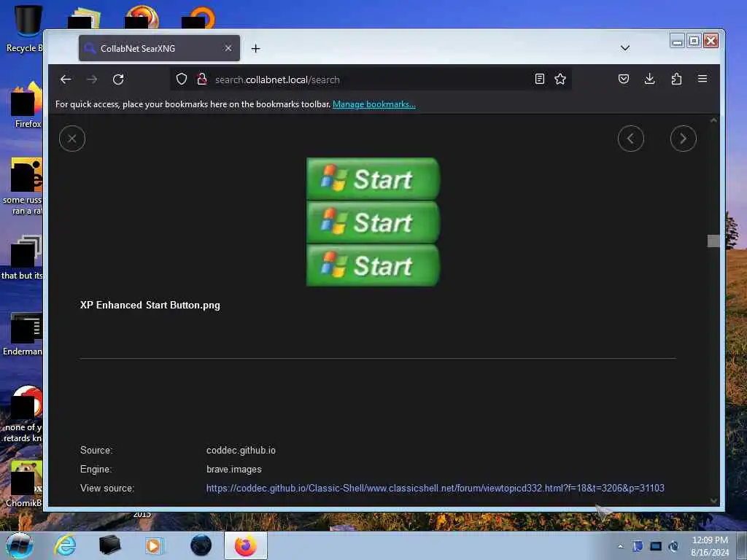Minimize the Firefox window
The image size is (747, 560).
[x=677, y=41]
